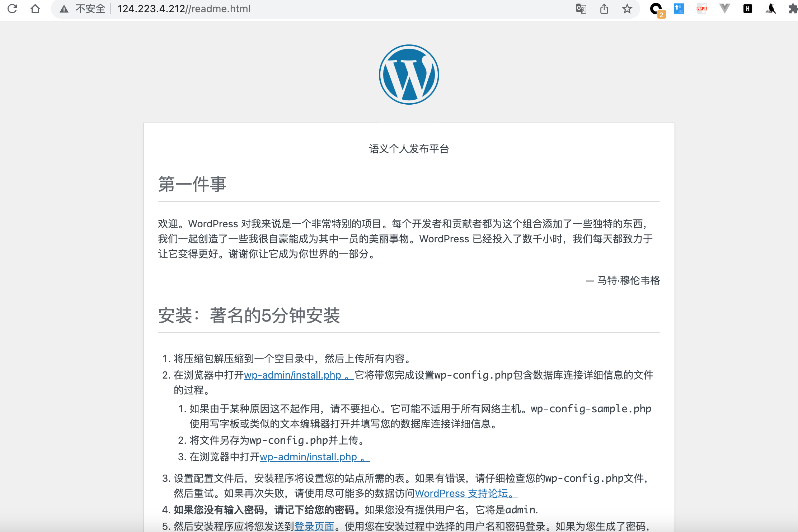Open the PDF JS extension
This screenshot has width=798, height=532.
[701, 9]
